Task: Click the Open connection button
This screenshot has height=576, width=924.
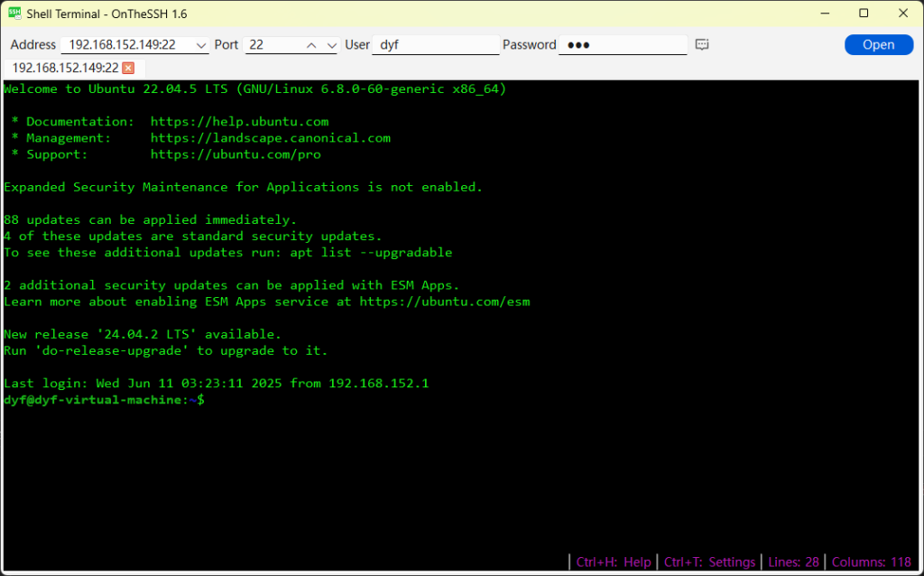Action: coord(879,45)
